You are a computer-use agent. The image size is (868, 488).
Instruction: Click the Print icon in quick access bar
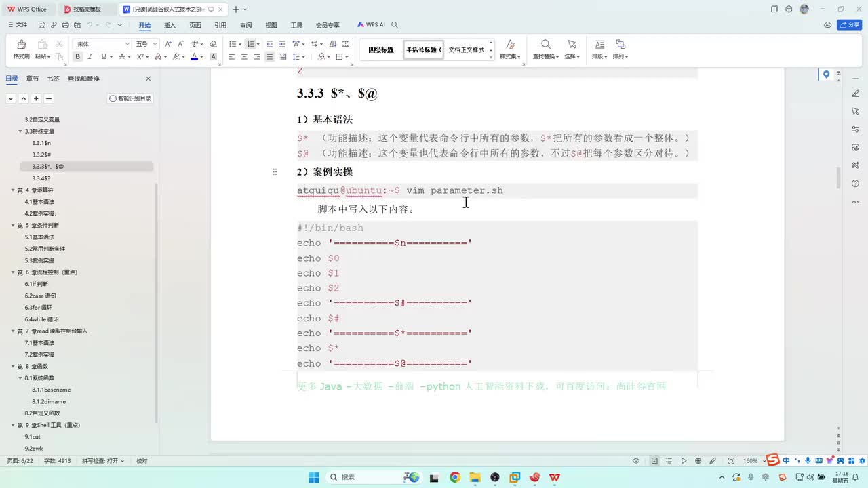tap(65, 25)
